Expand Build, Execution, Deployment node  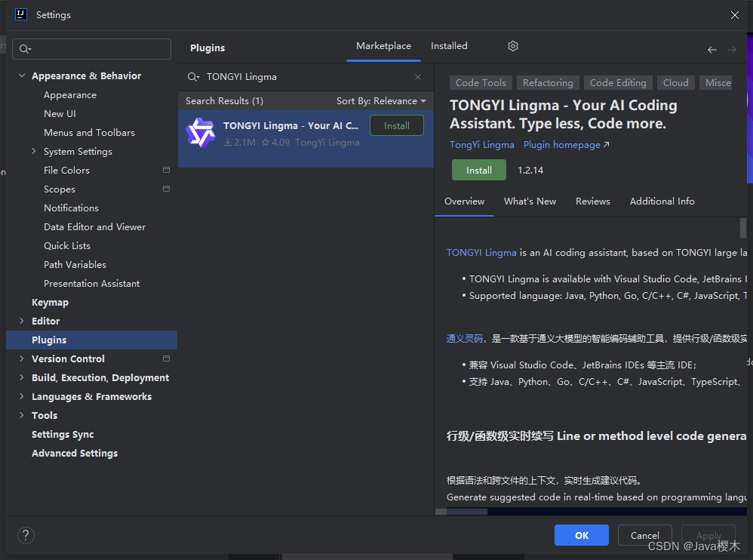(x=22, y=377)
